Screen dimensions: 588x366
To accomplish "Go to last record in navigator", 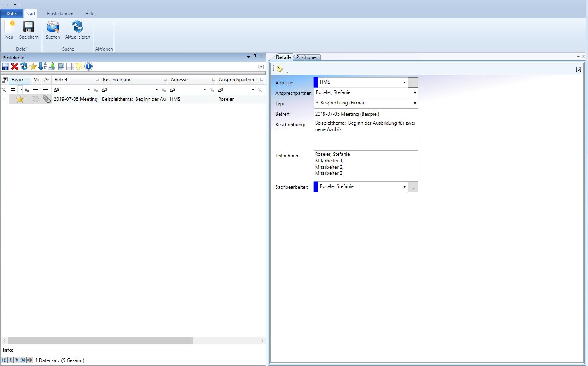I will point(23,360).
